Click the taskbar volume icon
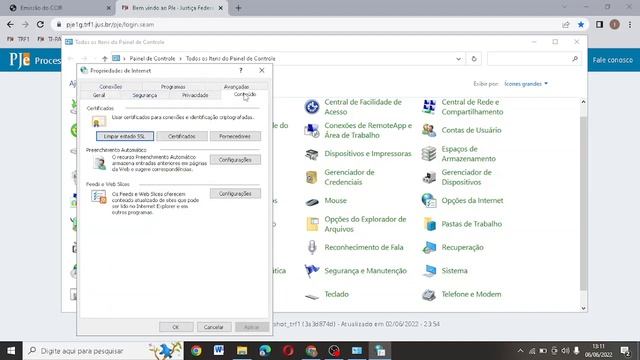640x360 pixels. (x=565, y=351)
